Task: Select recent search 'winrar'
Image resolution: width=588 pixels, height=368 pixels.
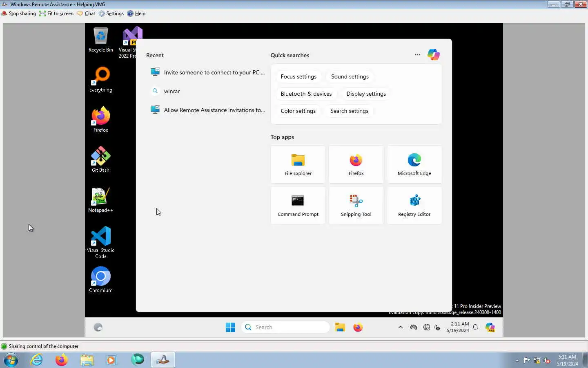Action: pyautogui.click(x=207, y=91)
